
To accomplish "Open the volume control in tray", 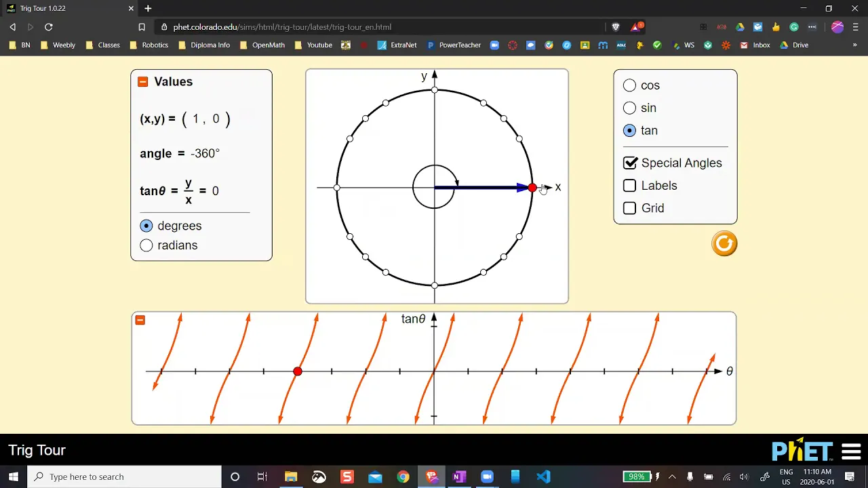I will coord(744,476).
